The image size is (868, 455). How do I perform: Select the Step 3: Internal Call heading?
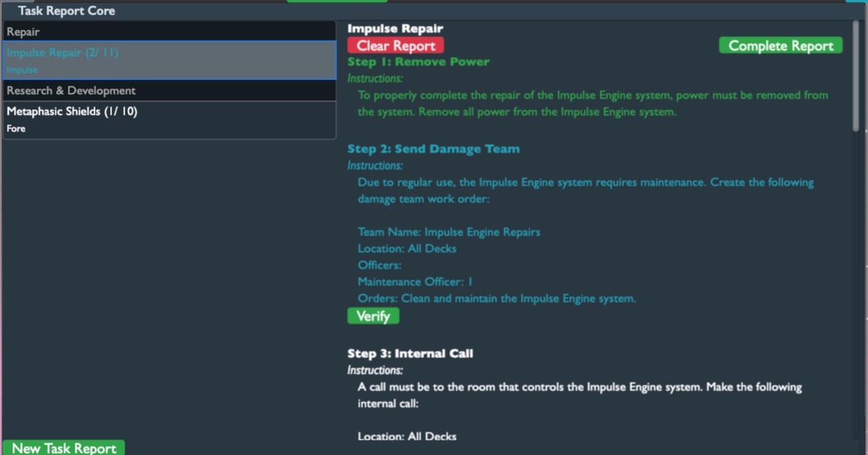click(x=410, y=353)
